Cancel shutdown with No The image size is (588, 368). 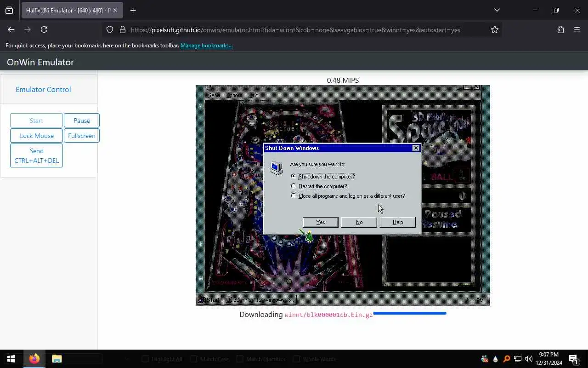[359, 222]
